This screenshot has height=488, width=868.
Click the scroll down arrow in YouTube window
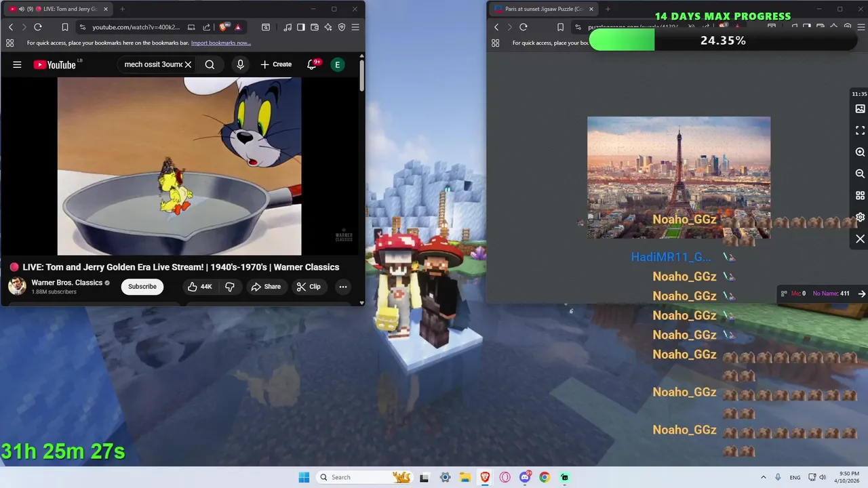(x=362, y=303)
